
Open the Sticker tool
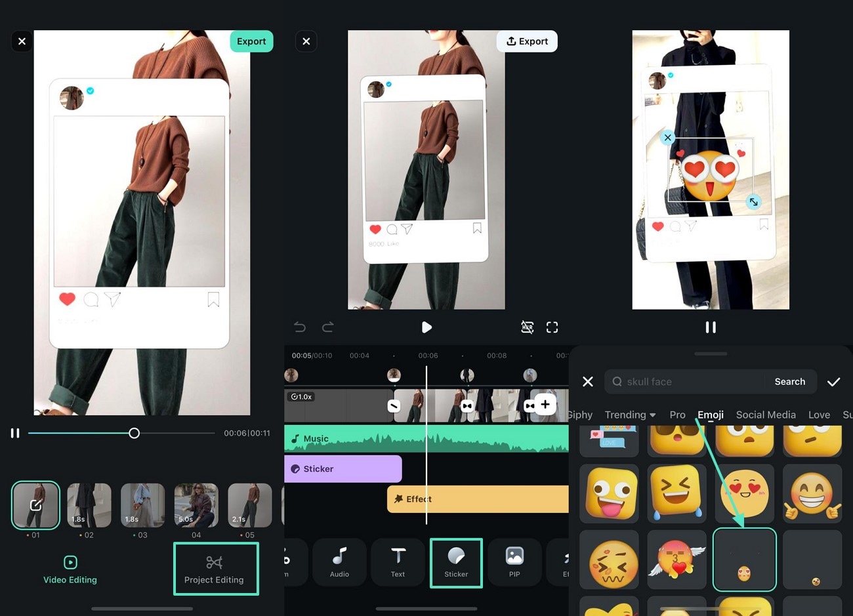tap(456, 563)
